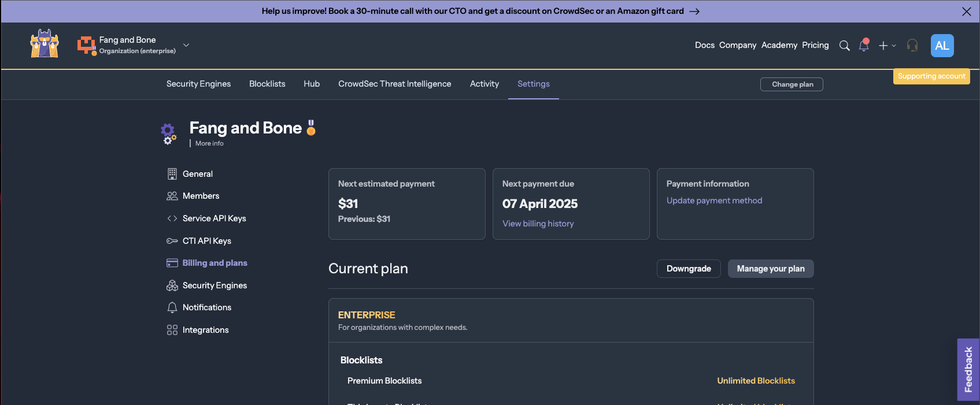This screenshot has height=405, width=980.
Task: Open the AL user avatar
Action: (x=942, y=46)
